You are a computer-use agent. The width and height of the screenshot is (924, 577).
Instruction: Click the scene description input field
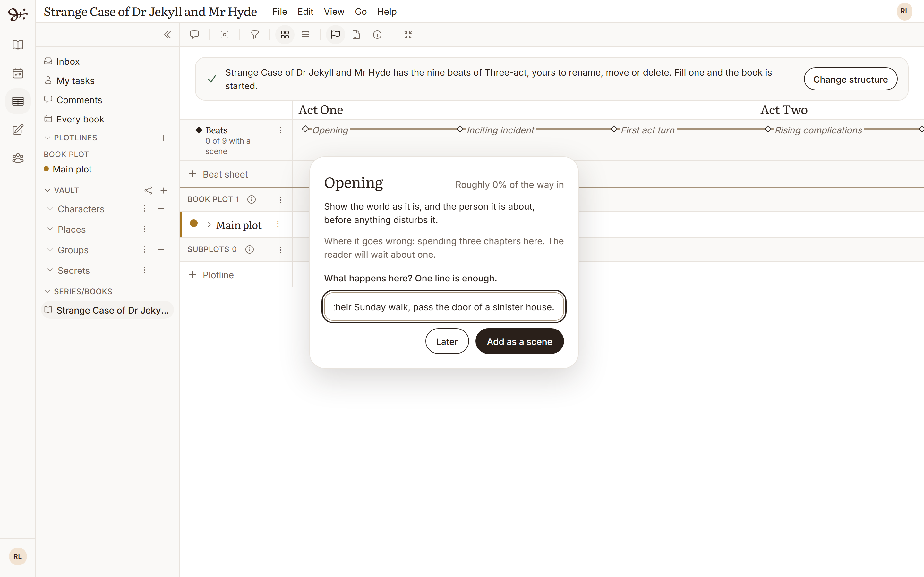(444, 307)
